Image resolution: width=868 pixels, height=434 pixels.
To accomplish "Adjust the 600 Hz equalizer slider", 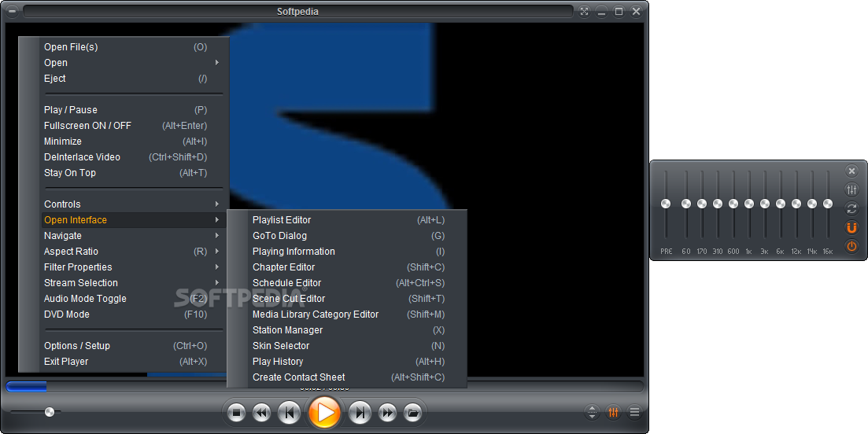I will (733, 204).
